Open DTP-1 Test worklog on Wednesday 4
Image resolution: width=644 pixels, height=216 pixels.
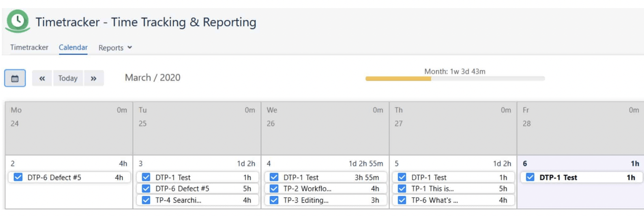click(326, 177)
